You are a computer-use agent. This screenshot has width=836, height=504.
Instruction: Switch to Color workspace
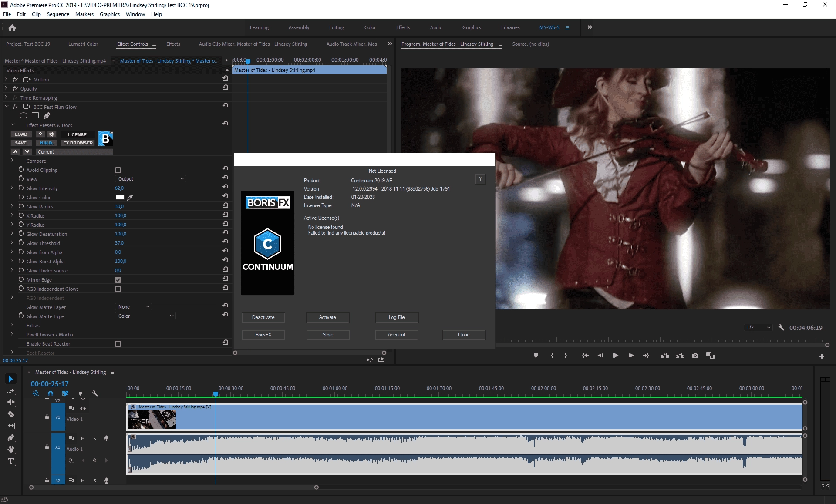[370, 27]
